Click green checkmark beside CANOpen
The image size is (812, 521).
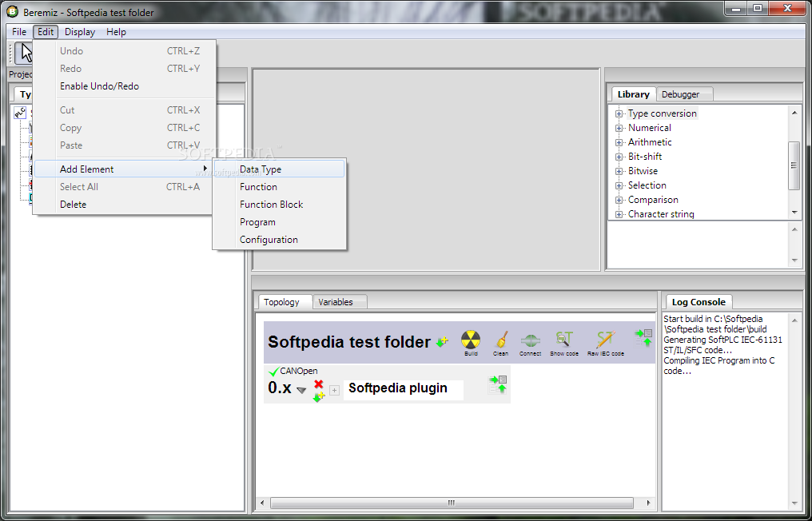tap(274, 371)
